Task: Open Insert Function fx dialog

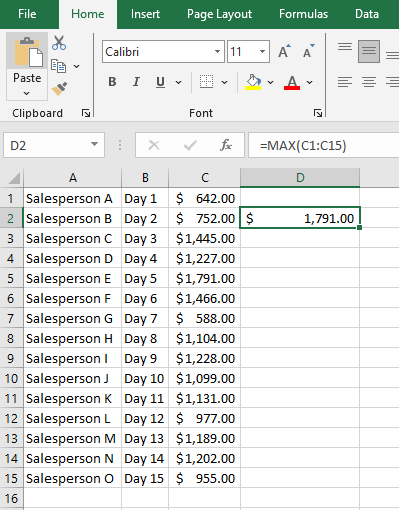Action: 226,145
